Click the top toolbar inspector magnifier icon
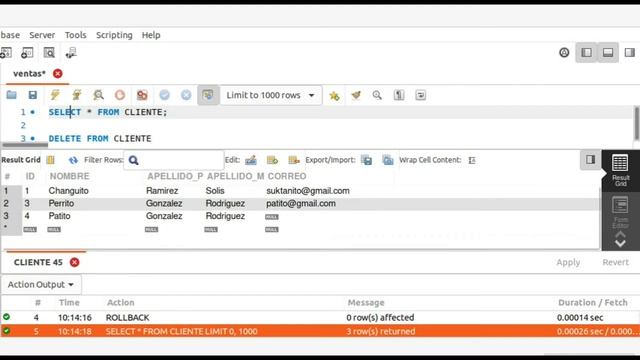The width and height of the screenshot is (640, 360). point(49,53)
